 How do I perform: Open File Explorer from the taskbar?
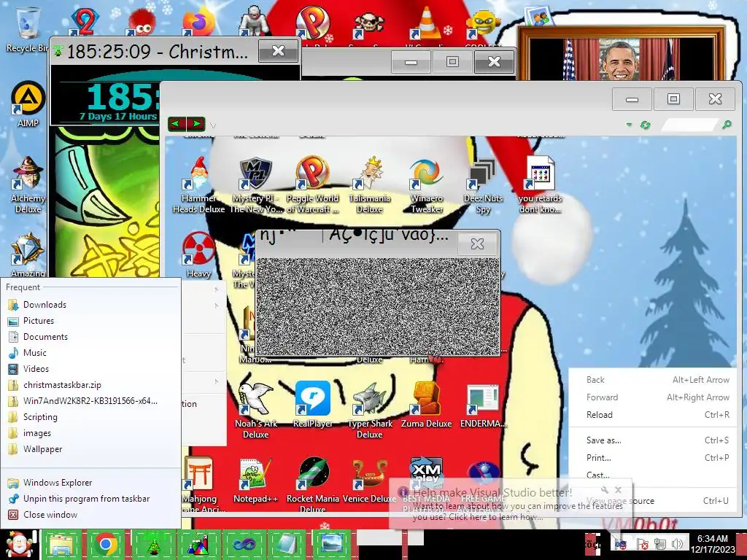point(61,544)
